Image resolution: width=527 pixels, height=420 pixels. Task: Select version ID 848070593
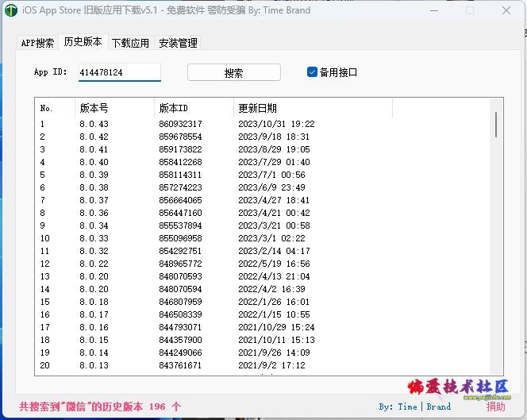point(180,276)
